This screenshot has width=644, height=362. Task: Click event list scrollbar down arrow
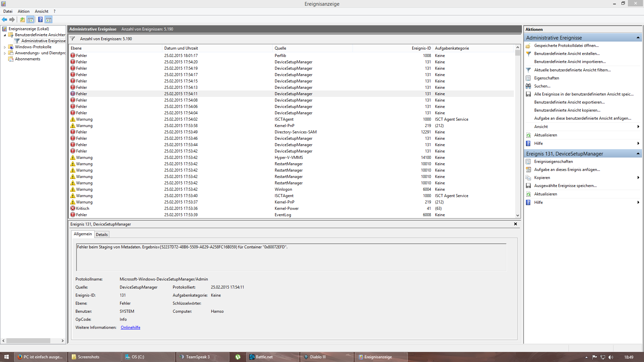pyautogui.click(x=518, y=216)
